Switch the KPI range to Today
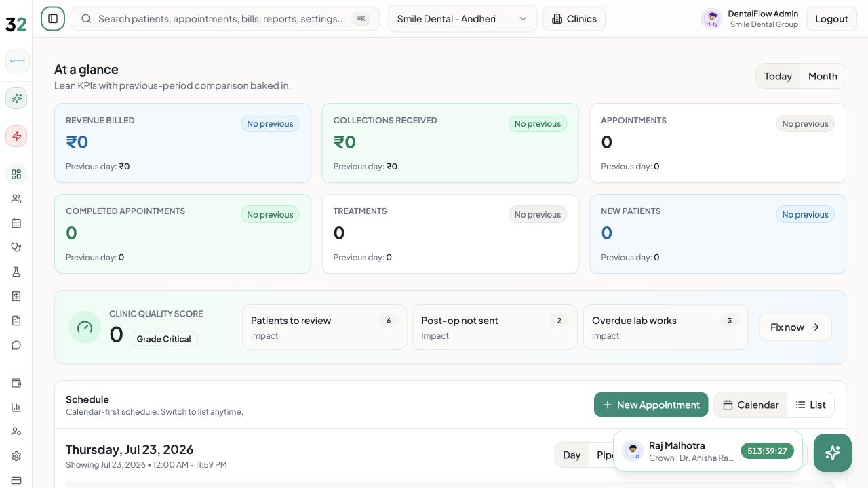 pyautogui.click(x=778, y=76)
